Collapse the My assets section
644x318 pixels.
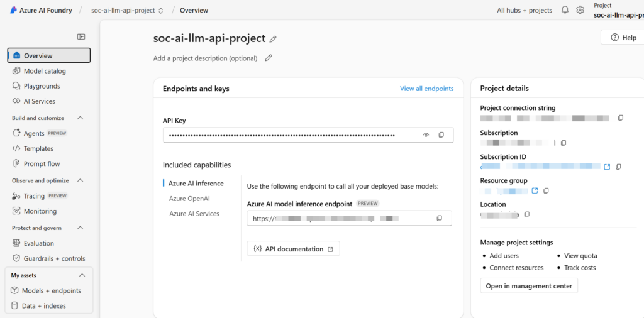pyautogui.click(x=82, y=275)
